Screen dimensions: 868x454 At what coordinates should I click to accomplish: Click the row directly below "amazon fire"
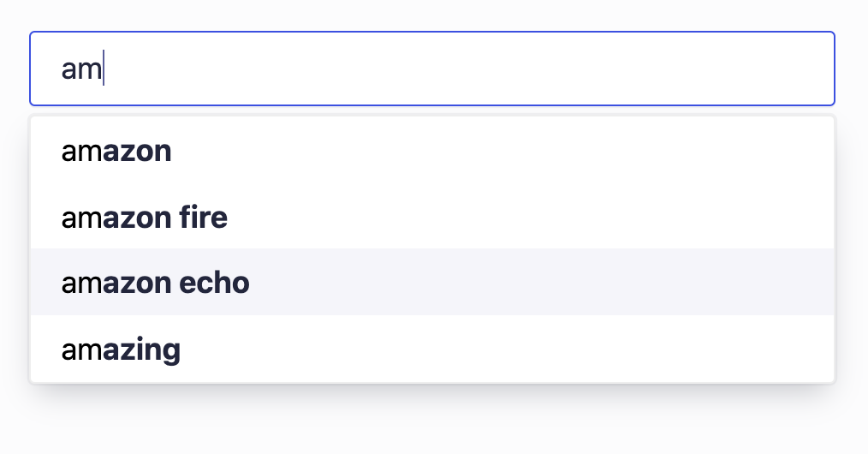431,283
